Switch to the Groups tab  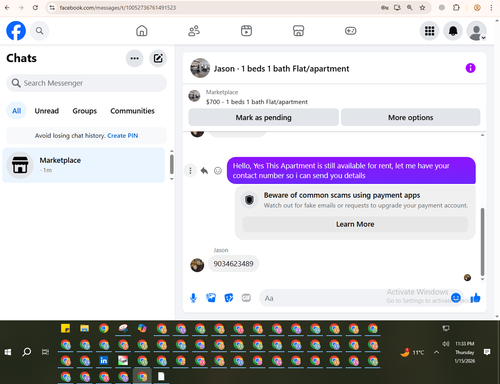tap(85, 111)
